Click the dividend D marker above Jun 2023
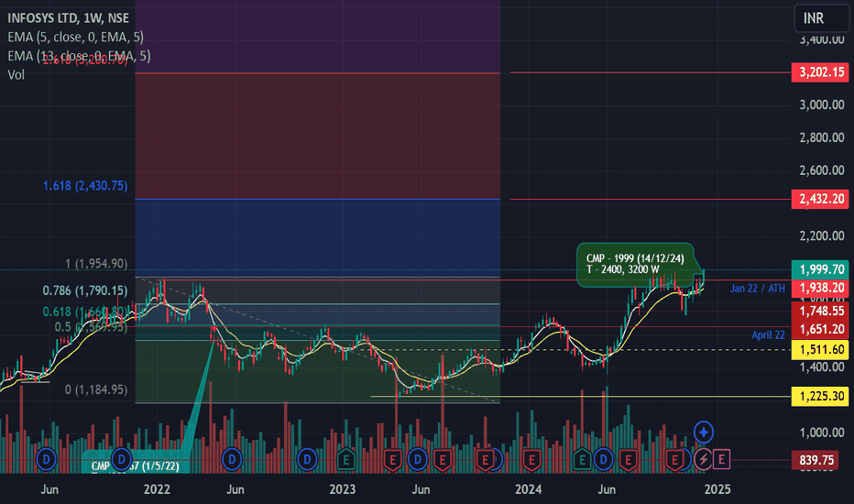 (418, 460)
